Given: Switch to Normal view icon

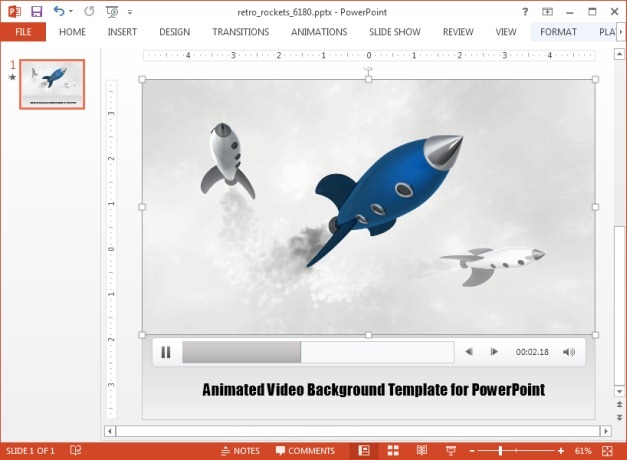Looking at the screenshot, I should tap(364, 451).
